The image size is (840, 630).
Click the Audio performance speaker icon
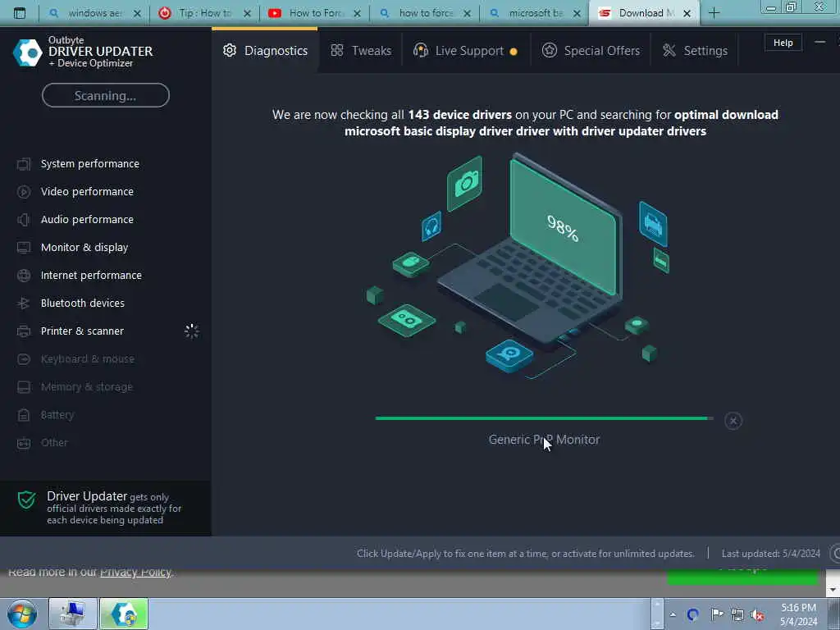24,220
